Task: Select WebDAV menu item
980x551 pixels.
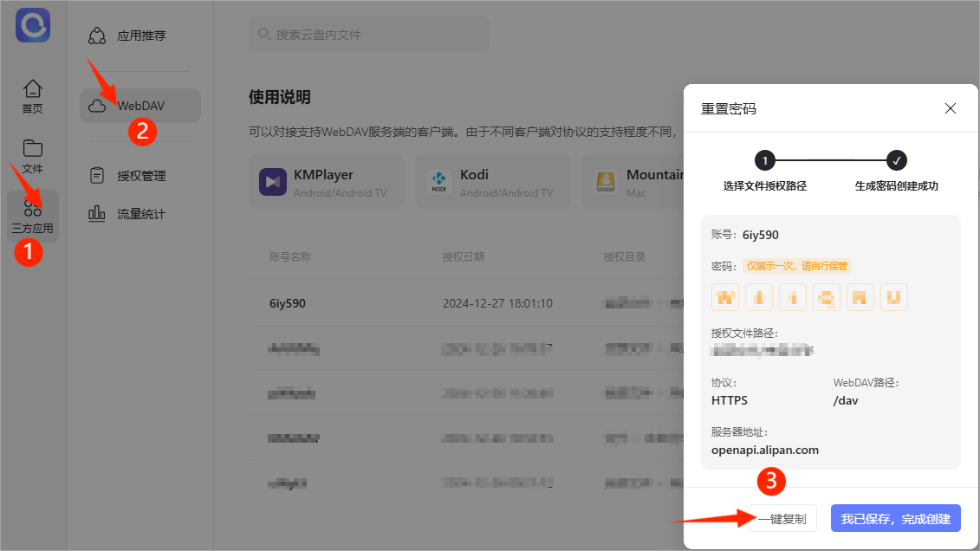Action: click(x=140, y=106)
